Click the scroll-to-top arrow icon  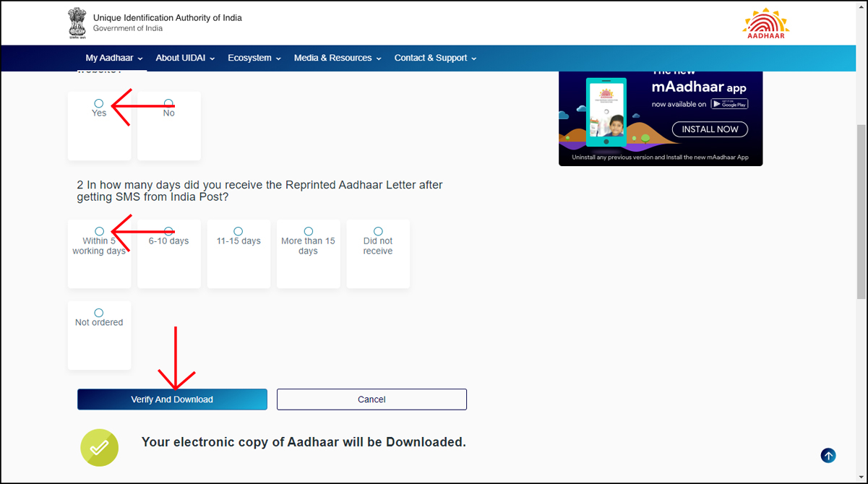[x=828, y=455]
